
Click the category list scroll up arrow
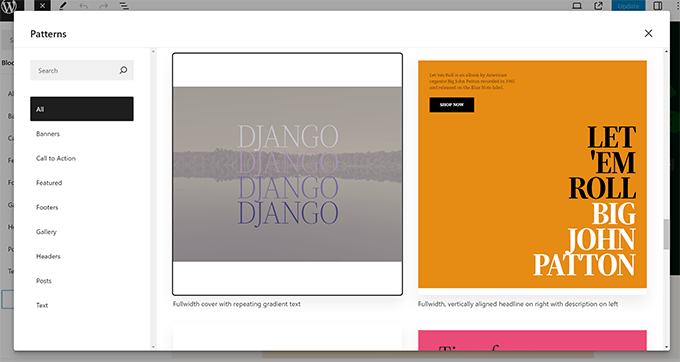[x=153, y=52]
